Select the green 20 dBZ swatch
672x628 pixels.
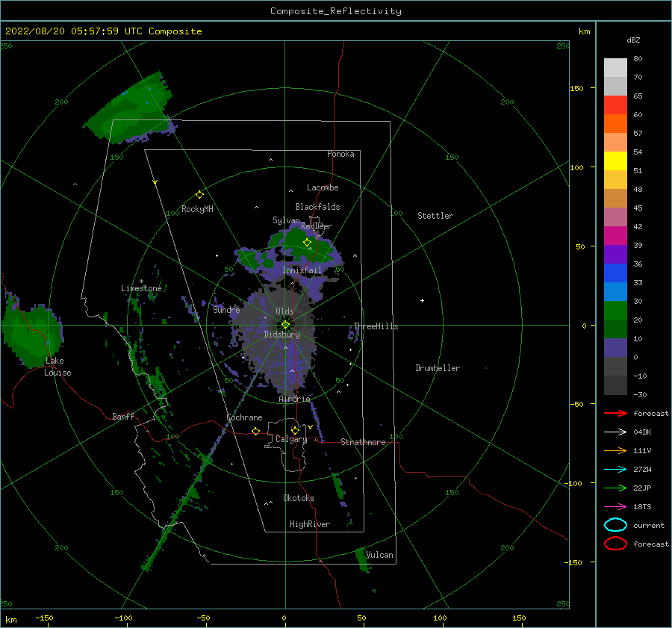pos(615,311)
